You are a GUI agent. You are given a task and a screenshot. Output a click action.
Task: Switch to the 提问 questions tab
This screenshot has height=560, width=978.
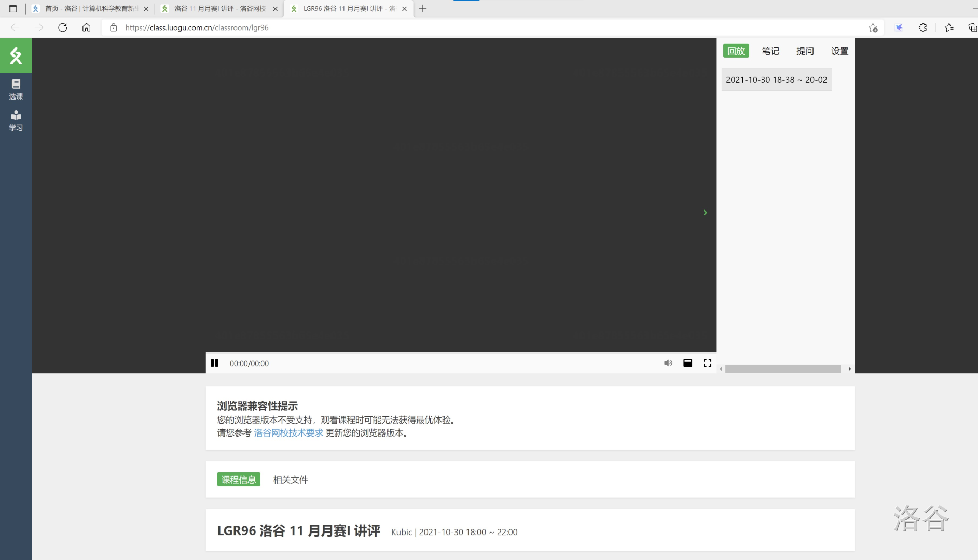(805, 51)
